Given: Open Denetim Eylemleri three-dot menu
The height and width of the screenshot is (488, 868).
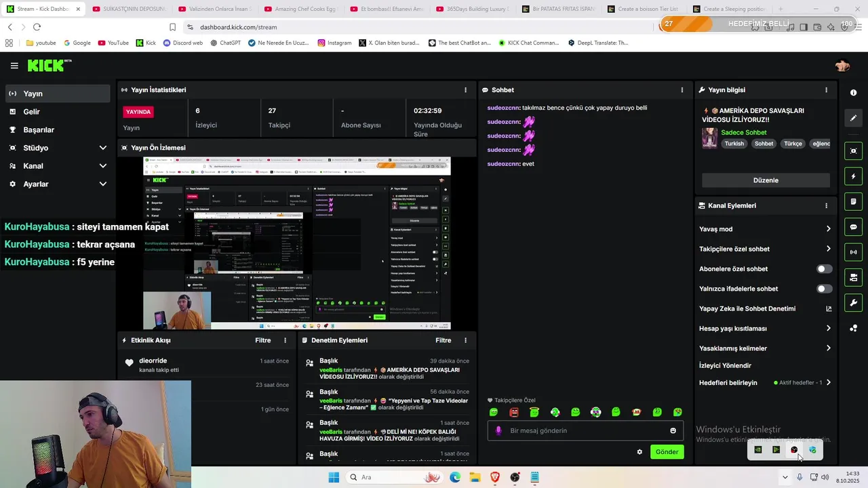Looking at the screenshot, I should (465, 340).
